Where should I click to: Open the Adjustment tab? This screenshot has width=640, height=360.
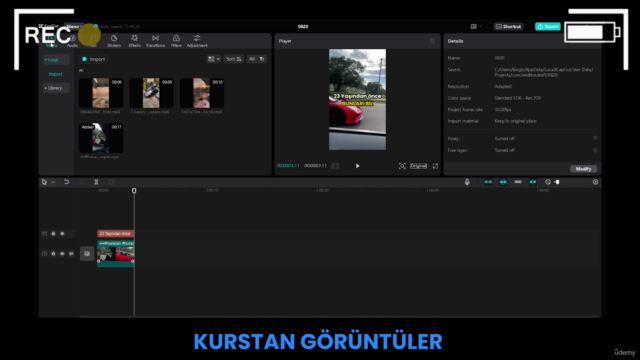[x=197, y=41]
